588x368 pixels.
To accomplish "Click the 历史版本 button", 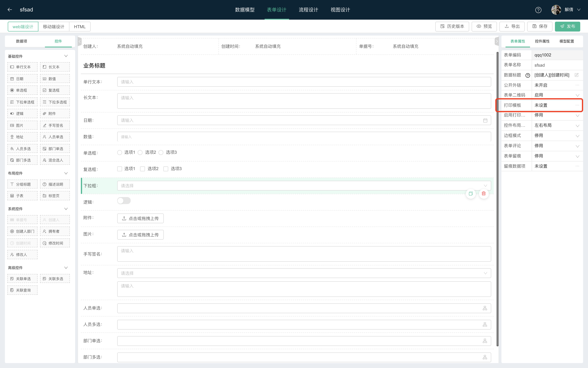I will pyautogui.click(x=452, y=26).
